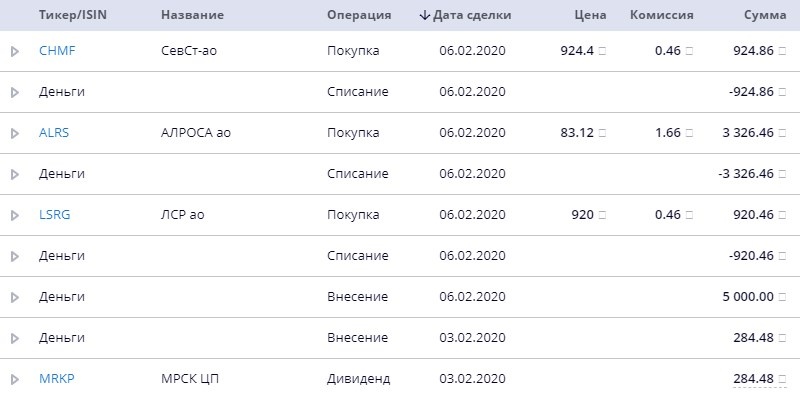This screenshot has height=399, width=800.
Task: Expand the ALRS purchase row
Action: pos(15,133)
